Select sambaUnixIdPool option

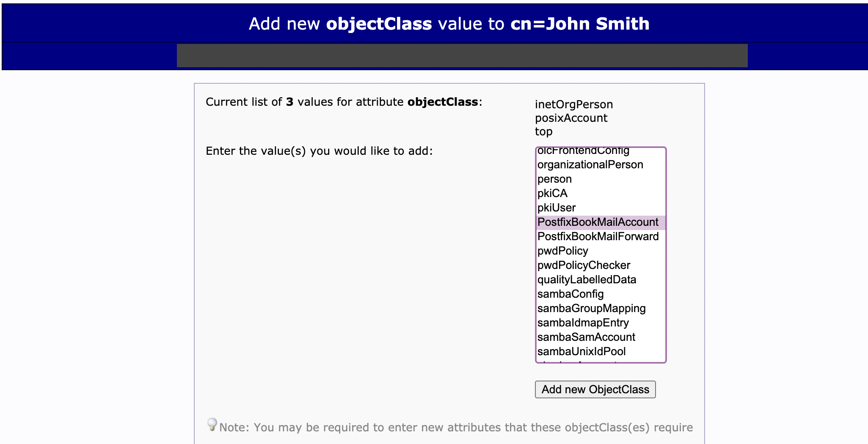click(x=601, y=351)
